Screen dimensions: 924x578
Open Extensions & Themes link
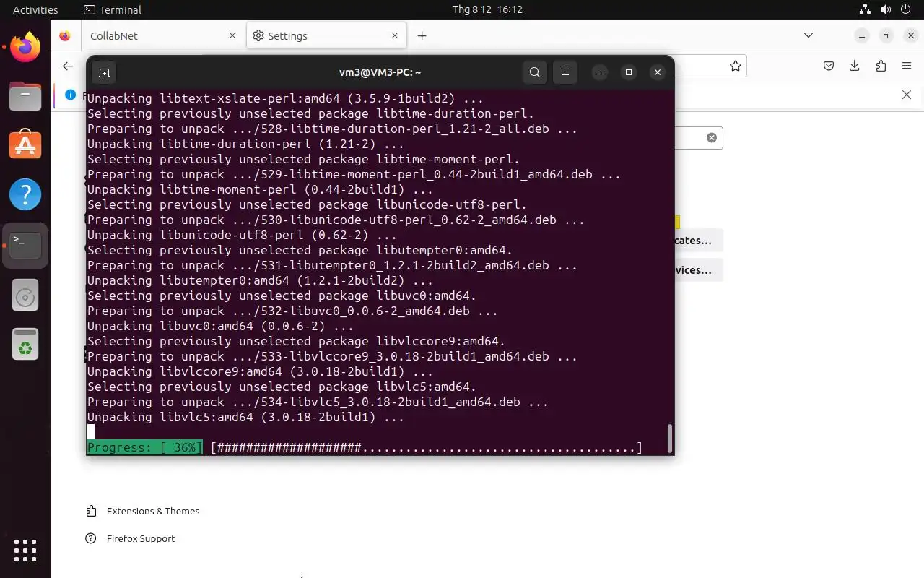pyautogui.click(x=142, y=511)
